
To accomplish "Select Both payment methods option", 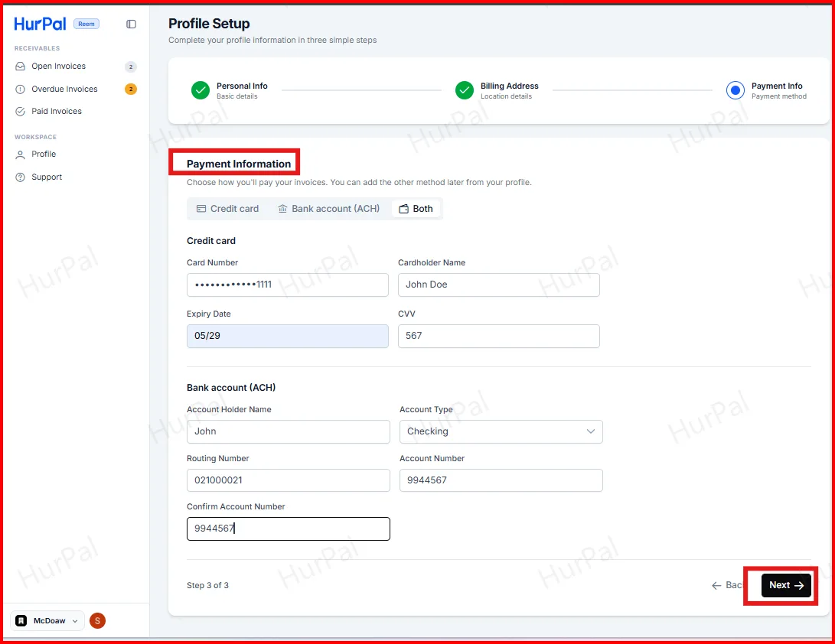I will pos(416,209).
